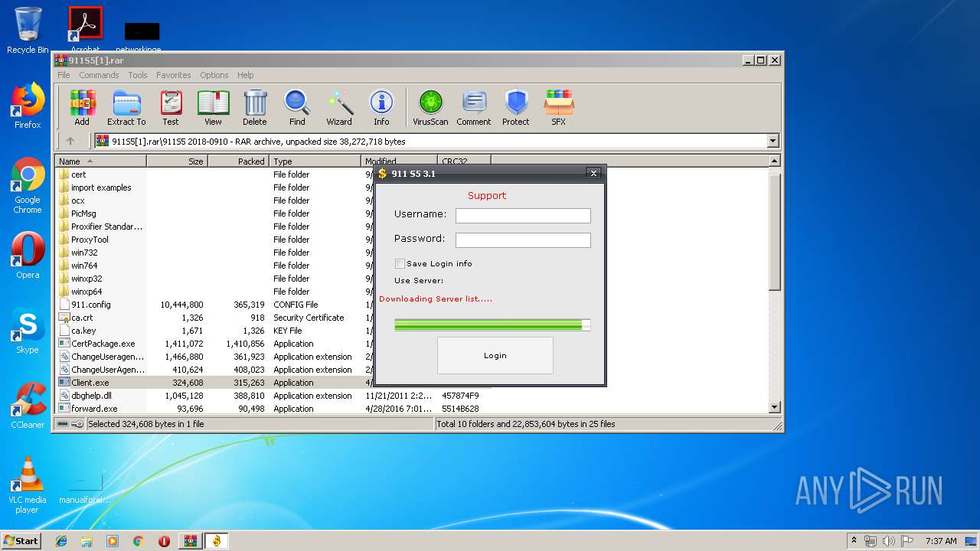Click the View toolbar icon
Viewport: 980px width, 551px height.
coord(213,107)
